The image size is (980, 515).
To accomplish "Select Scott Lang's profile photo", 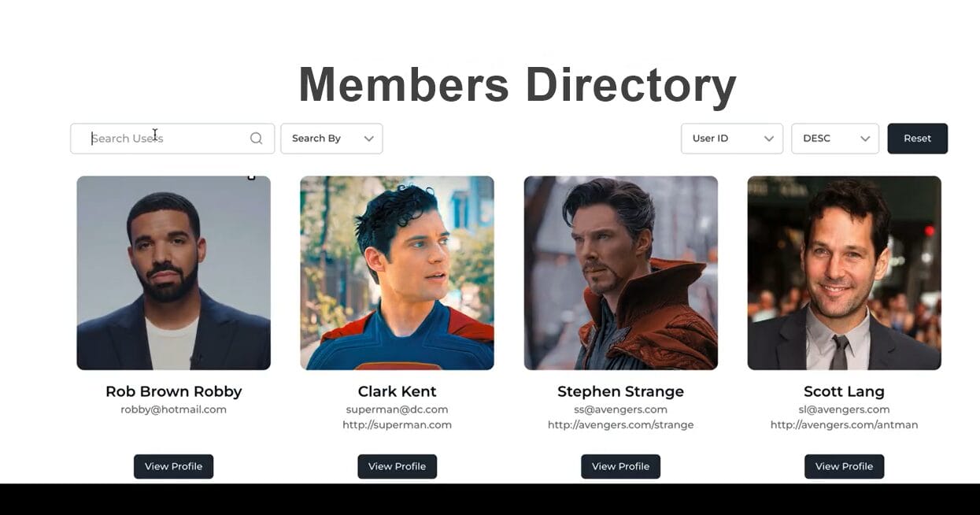I will [x=844, y=272].
